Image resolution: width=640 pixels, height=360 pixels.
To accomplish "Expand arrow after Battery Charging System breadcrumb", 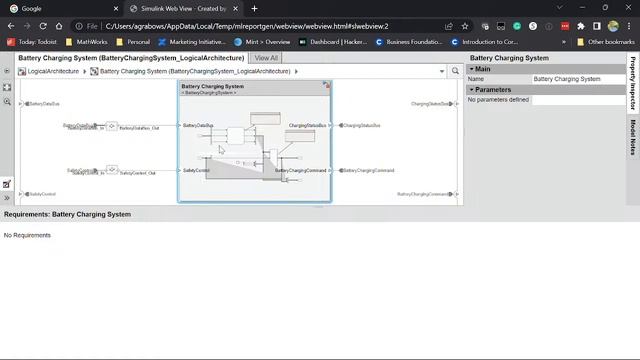I will pyautogui.click(x=296, y=71).
